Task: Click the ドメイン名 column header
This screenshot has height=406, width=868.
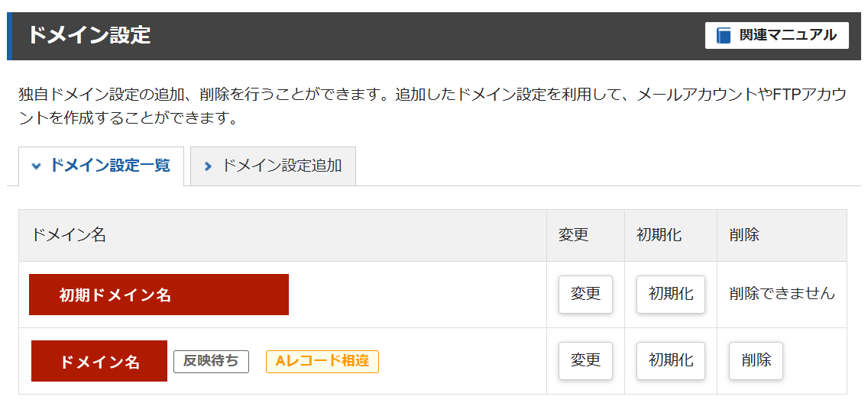Action: [x=69, y=235]
